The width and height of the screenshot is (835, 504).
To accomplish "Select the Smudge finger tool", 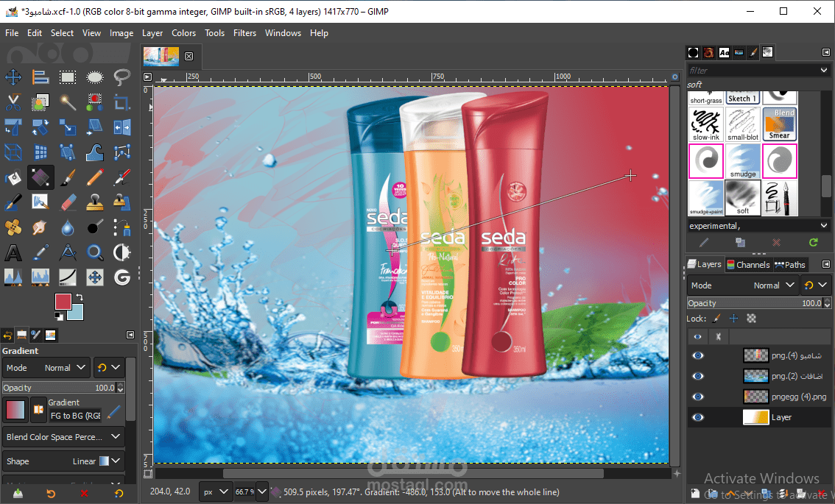I will 40,227.
